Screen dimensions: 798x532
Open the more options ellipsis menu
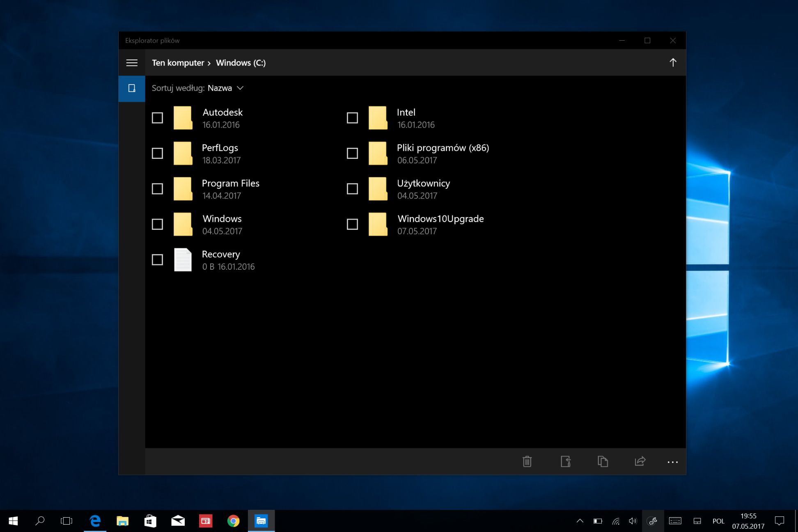coord(672,462)
